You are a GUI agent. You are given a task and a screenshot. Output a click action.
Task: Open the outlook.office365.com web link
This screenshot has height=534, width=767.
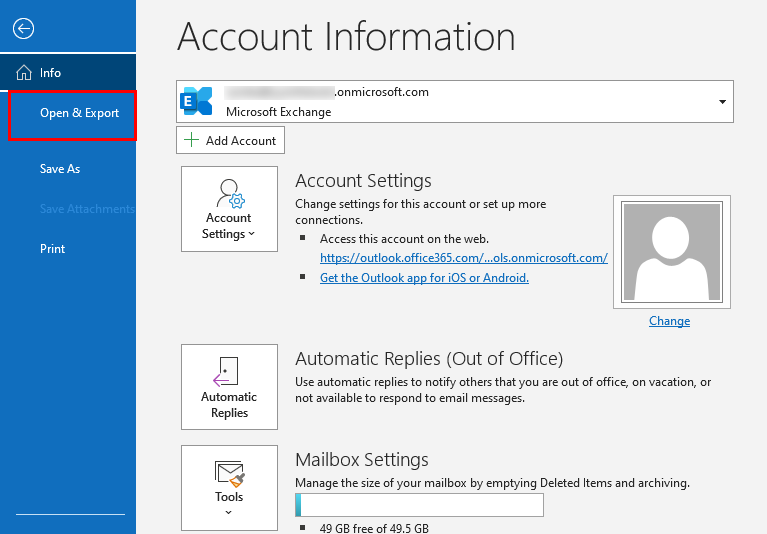[x=464, y=258]
